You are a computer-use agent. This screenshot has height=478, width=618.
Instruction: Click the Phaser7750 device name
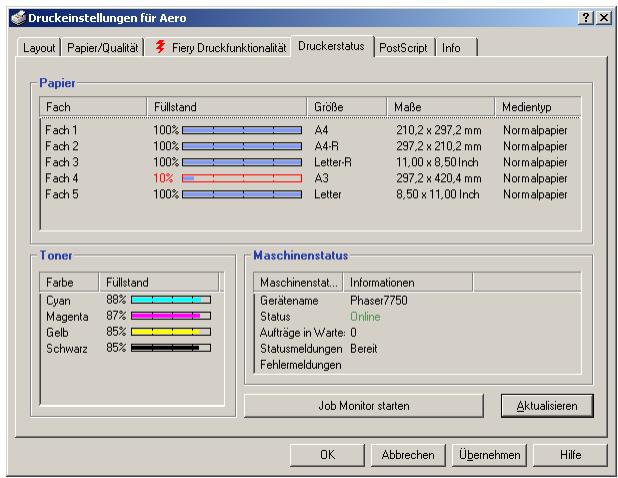click(x=379, y=301)
